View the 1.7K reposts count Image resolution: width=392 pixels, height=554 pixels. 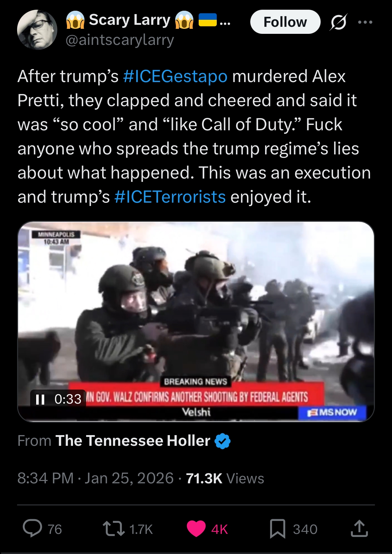[141, 529]
